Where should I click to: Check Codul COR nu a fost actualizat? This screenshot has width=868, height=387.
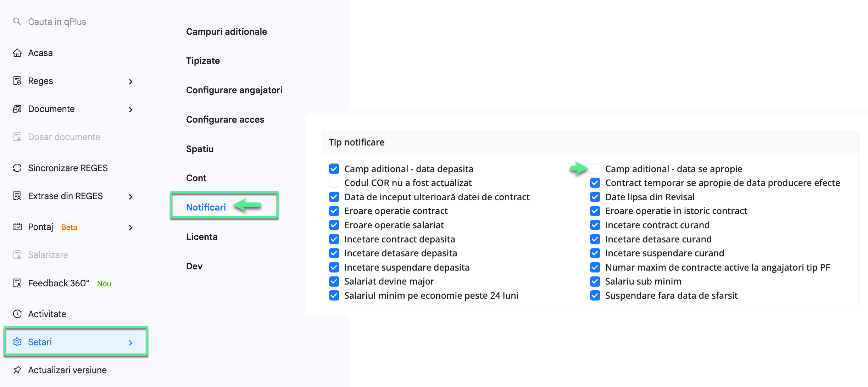click(x=334, y=183)
